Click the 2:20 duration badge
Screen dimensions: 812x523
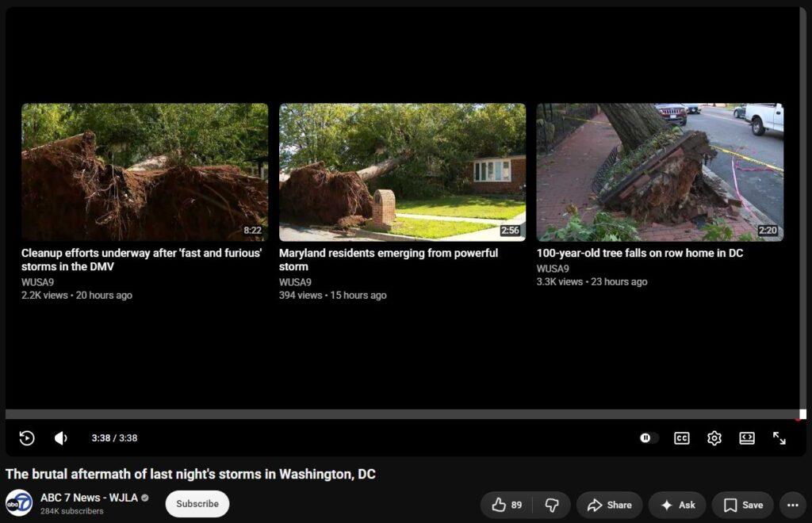click(768, 231)
